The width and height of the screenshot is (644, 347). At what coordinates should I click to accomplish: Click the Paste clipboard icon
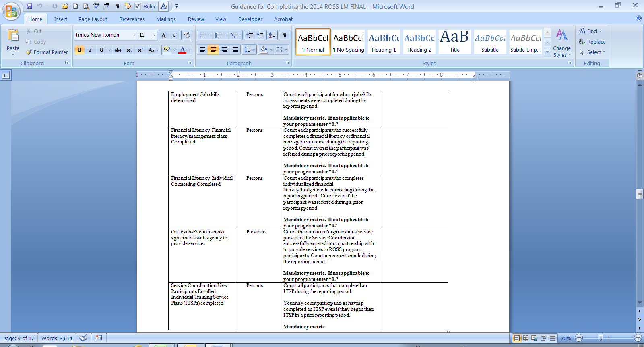13,35
